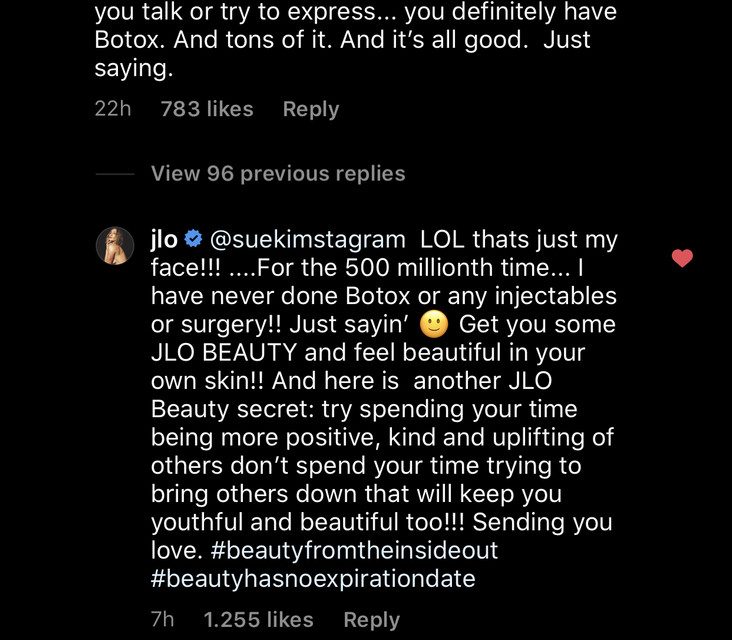Reply to the comment with 783 likes
The image size is (732, 640).
tap(310, 109)
